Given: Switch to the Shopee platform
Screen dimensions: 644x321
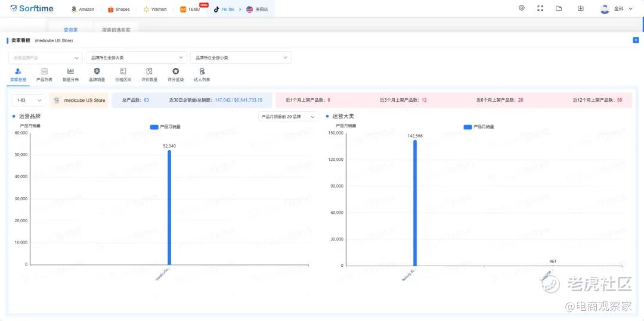Looking at the screenshot, I should pos(119,9).
